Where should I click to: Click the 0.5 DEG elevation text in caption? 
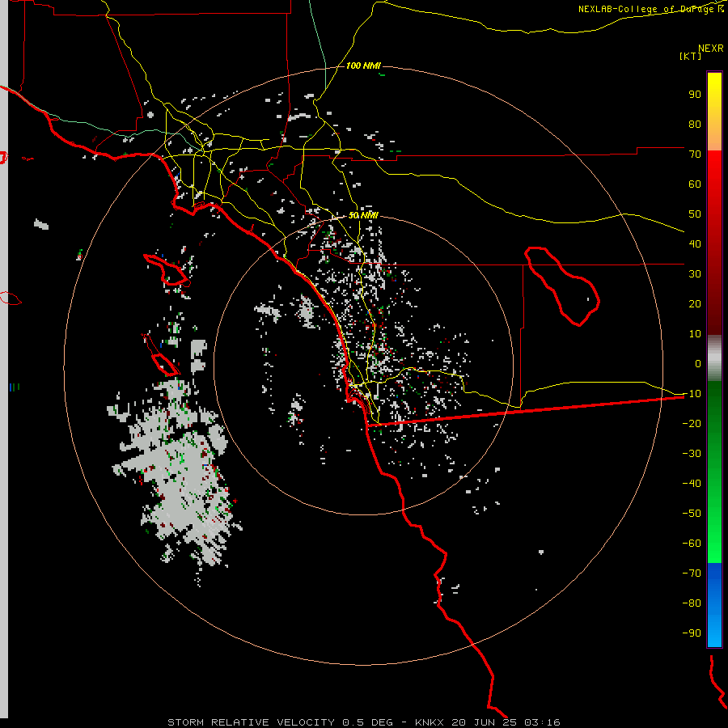pyautogui.click(x=367, y=722)
